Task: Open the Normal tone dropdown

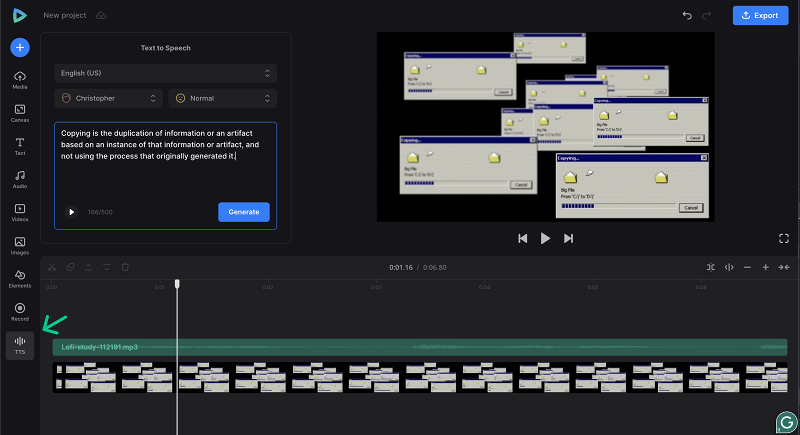Action: coord(223,98)
